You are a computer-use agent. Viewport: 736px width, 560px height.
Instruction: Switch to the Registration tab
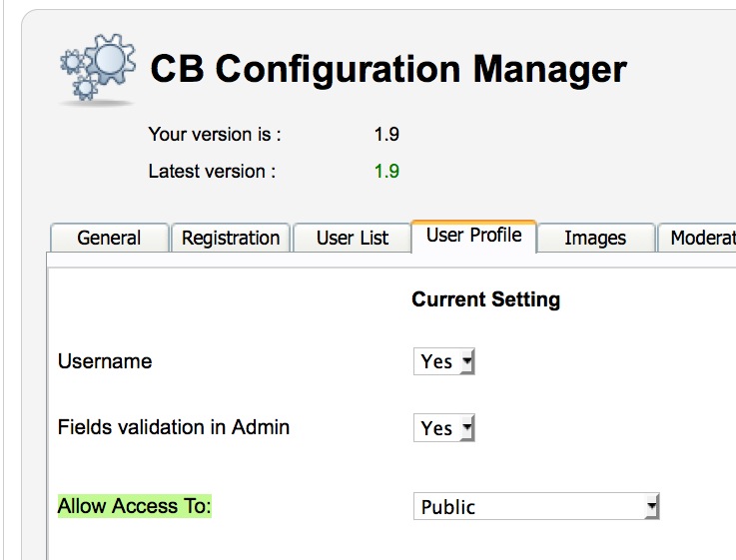(x=231, y=238)
